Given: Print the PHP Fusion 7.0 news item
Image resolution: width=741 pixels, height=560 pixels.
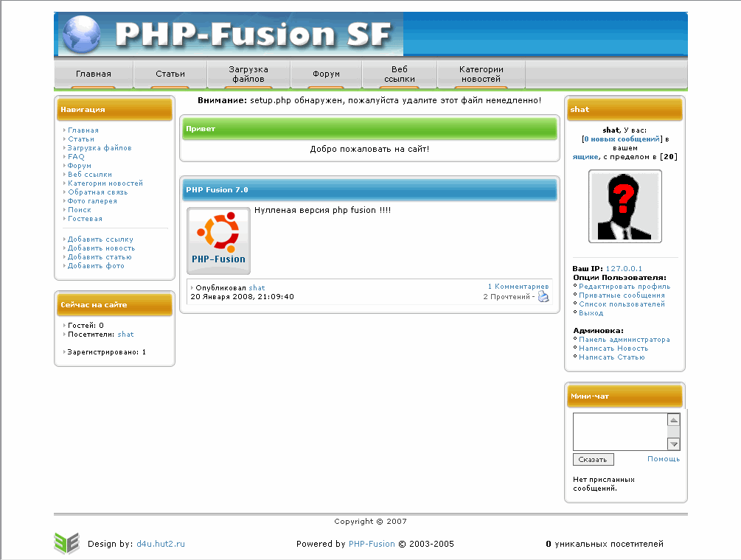Looking at the screenshot, I should [x=543, y=296].
